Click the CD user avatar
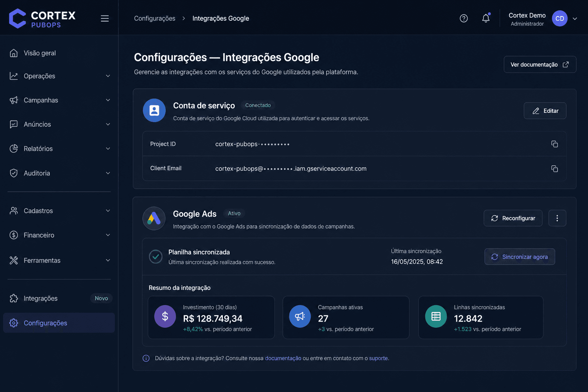 click(559, 18)
